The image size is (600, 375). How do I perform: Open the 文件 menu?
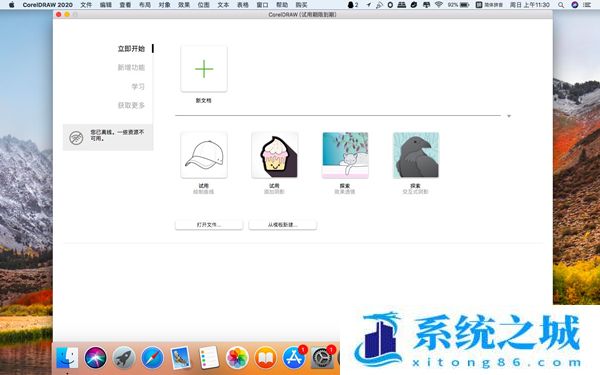[x=86, y=5]
